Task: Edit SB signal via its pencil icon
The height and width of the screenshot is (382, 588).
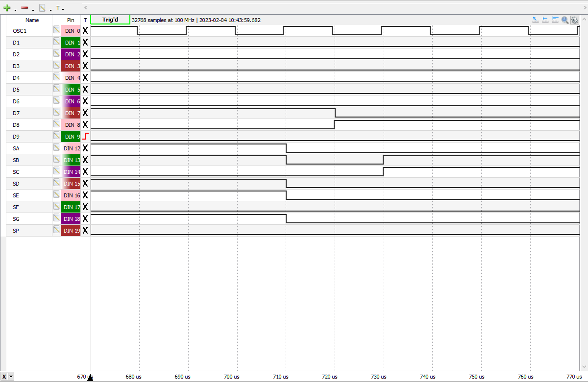Action: point(57,160)
